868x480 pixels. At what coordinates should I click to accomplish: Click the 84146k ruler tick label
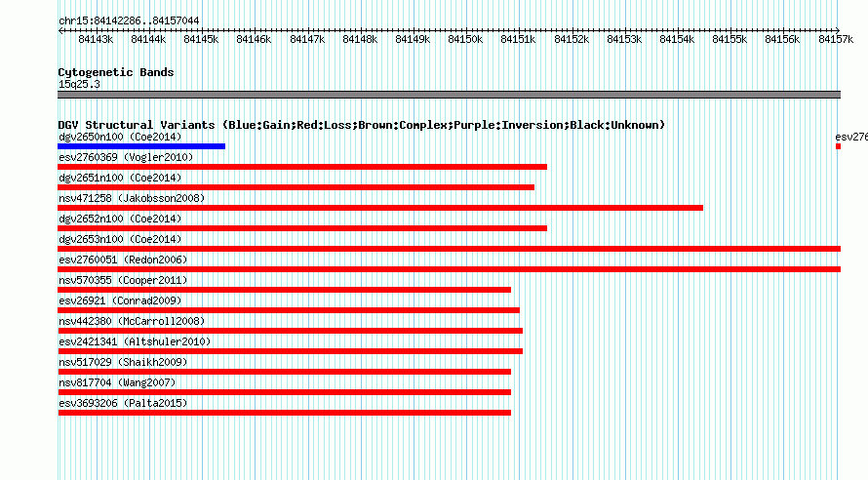pos(254,39)
